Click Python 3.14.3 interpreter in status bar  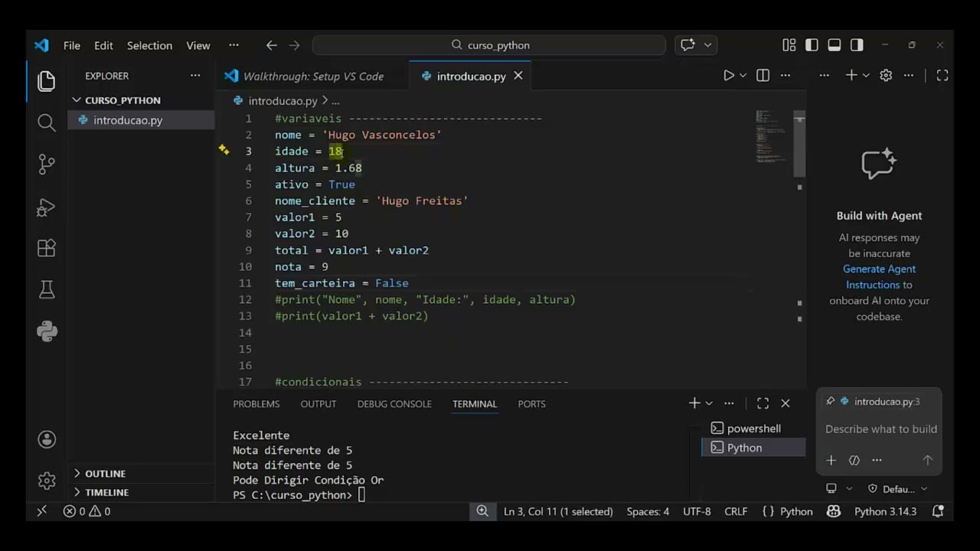(885, 511)
